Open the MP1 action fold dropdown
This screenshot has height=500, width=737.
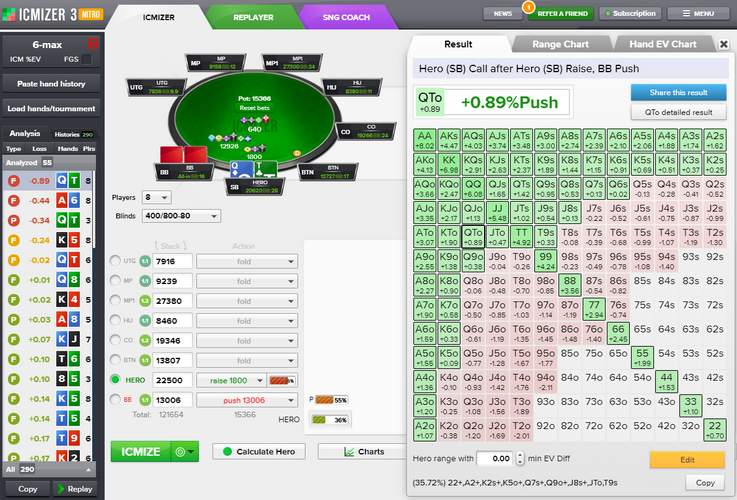247,301
